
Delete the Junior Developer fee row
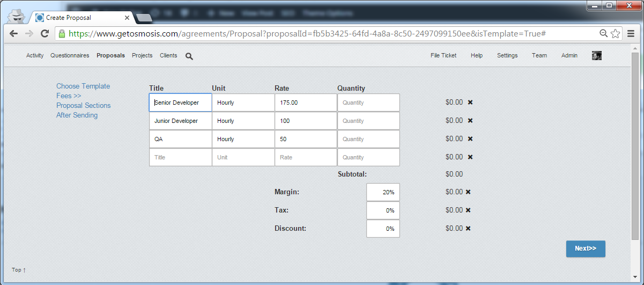click(x=470, y=121)
